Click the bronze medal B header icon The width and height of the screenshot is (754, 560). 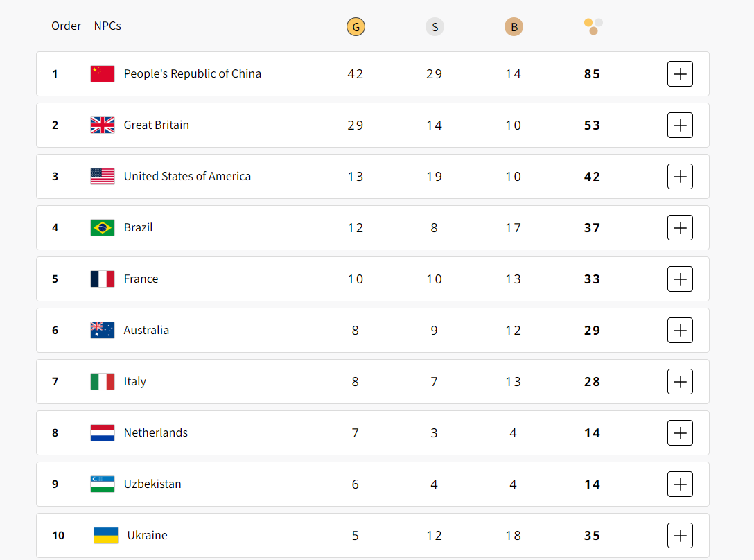(x=514, y=27)
